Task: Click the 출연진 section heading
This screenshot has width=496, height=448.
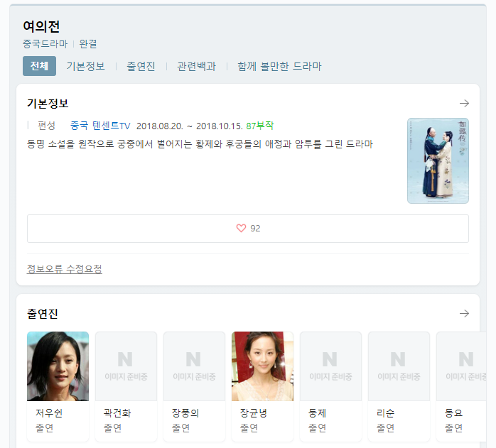Action: (42, 314)
